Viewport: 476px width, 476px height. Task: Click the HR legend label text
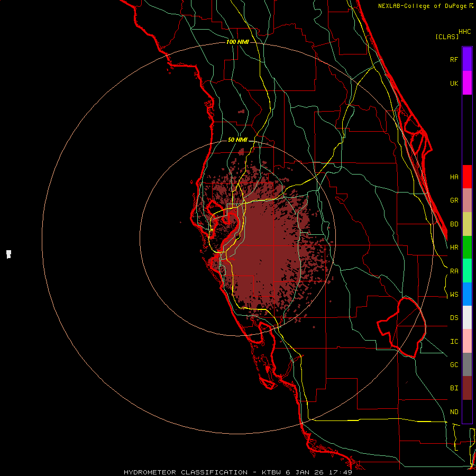pyautogui.click(x=454, y=248)
